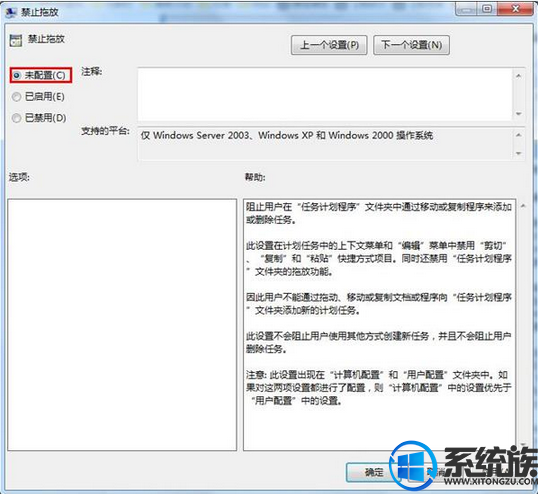Image resolution: width=538 pixels, height=494 pixels.
Task: Minimize the 禁止拖放 dialog window
Action: click(467, 9)
